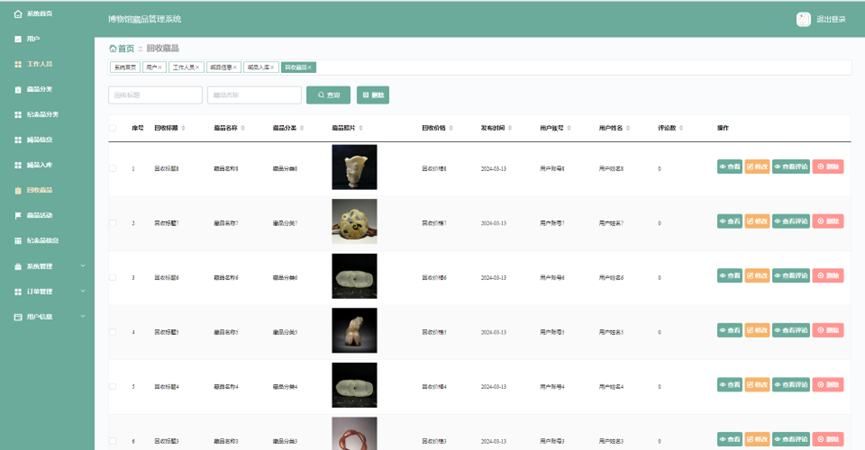Open 纪念品分类 in the sidebar
865x450 pixels.
(x=36, y=115)
